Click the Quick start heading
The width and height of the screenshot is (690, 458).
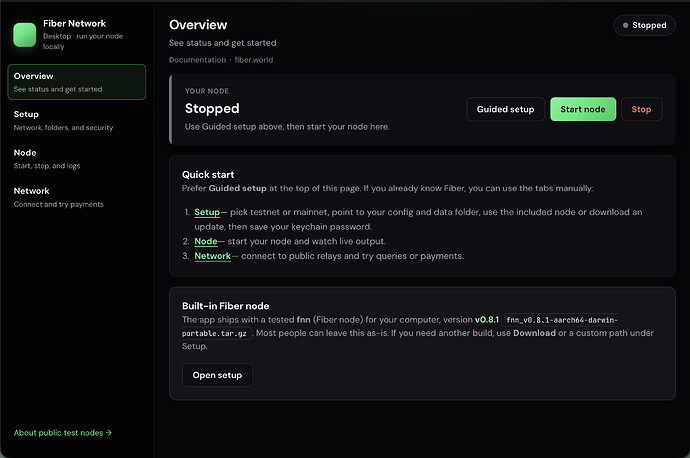click(x=208, y=175)
